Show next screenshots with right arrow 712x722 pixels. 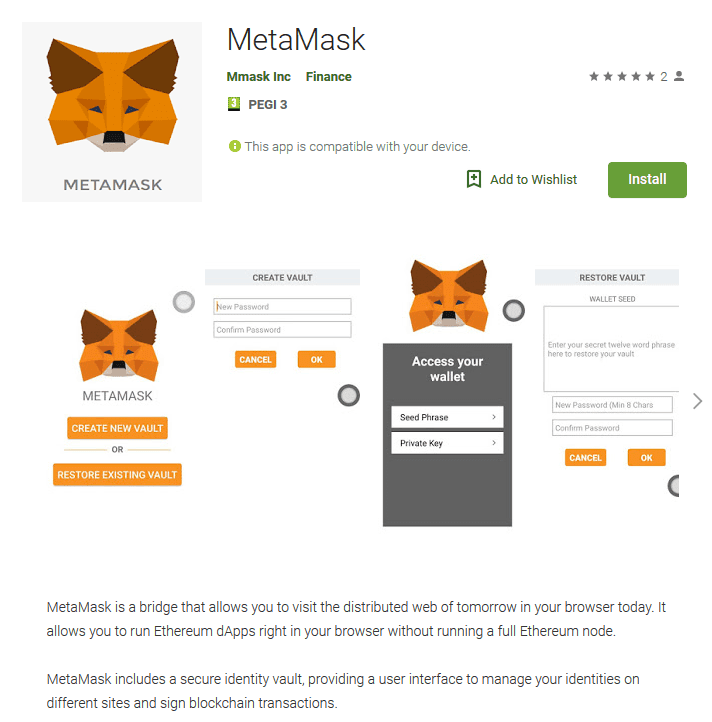tap(697, 401)
